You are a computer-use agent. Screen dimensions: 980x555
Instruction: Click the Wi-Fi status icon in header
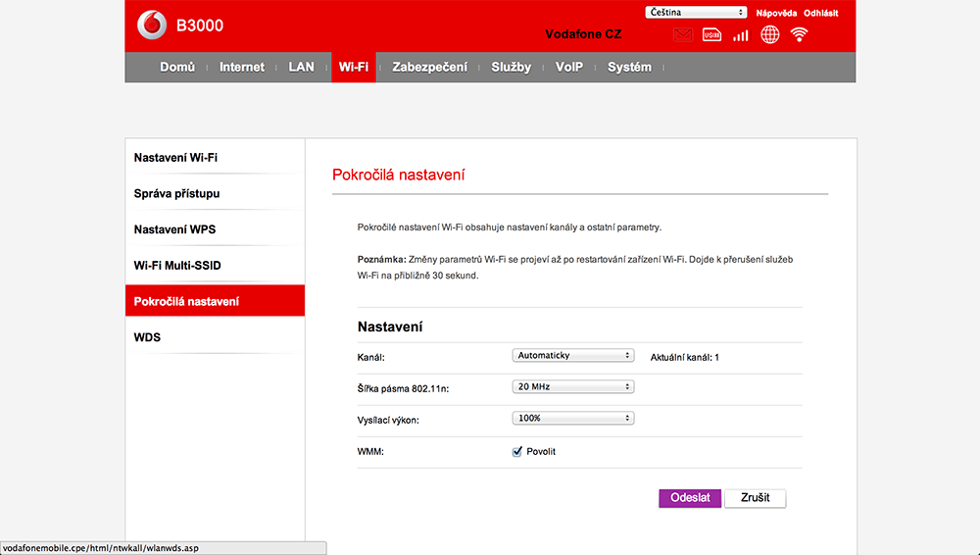800,35
